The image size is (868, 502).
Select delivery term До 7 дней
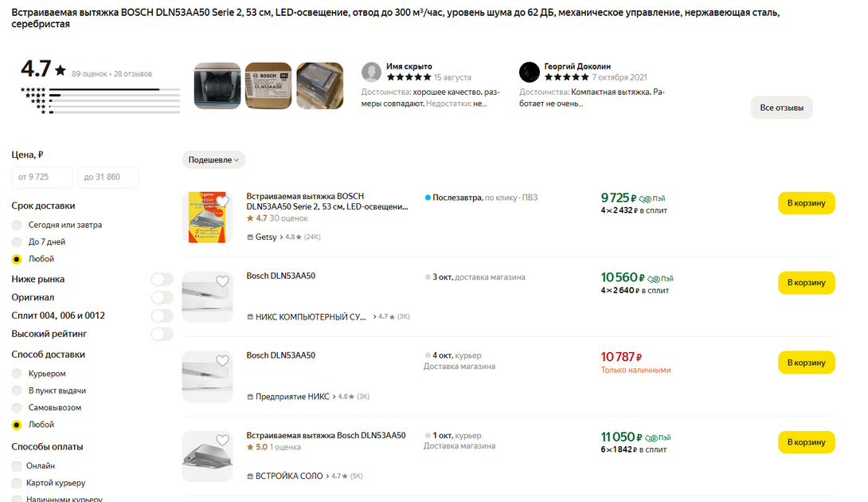[17, 241]
